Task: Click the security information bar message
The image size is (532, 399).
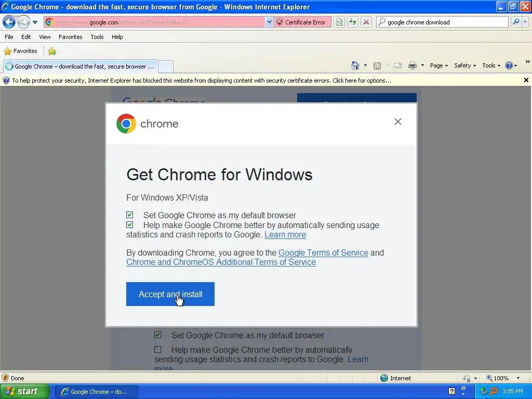Action: tap(202, 81)
